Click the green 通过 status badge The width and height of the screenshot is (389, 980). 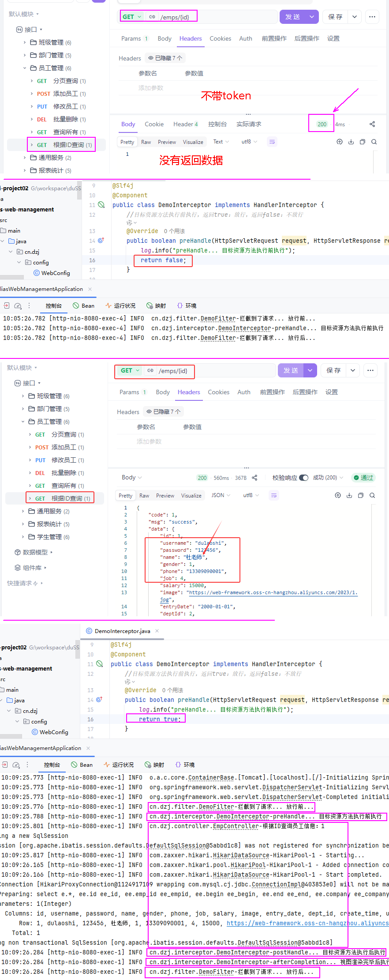[x=363, y=478]
